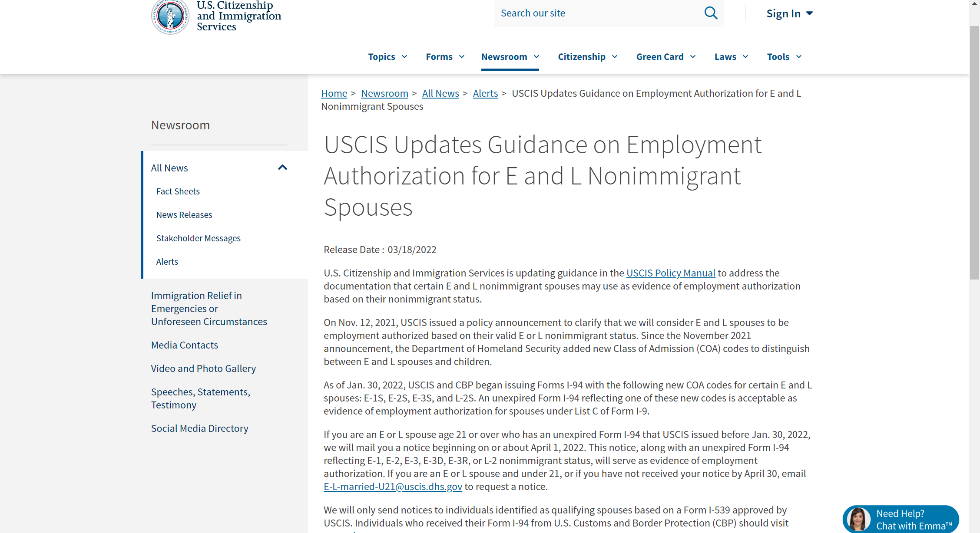Image resolution: width=980 pixels, height=533 pixels.
Task: Click the E-L-married-U21@uscis.dhs.gov email link
Action: (393, 487)
